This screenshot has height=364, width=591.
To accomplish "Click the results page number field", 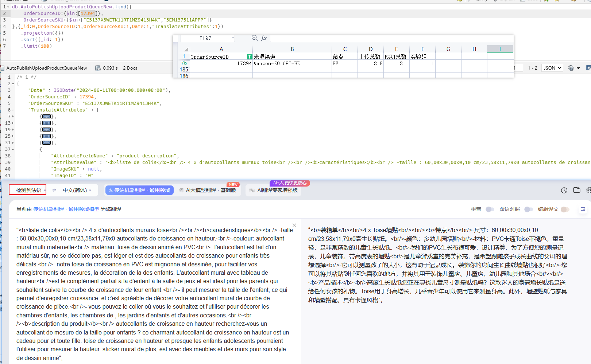I will (518, 68).
